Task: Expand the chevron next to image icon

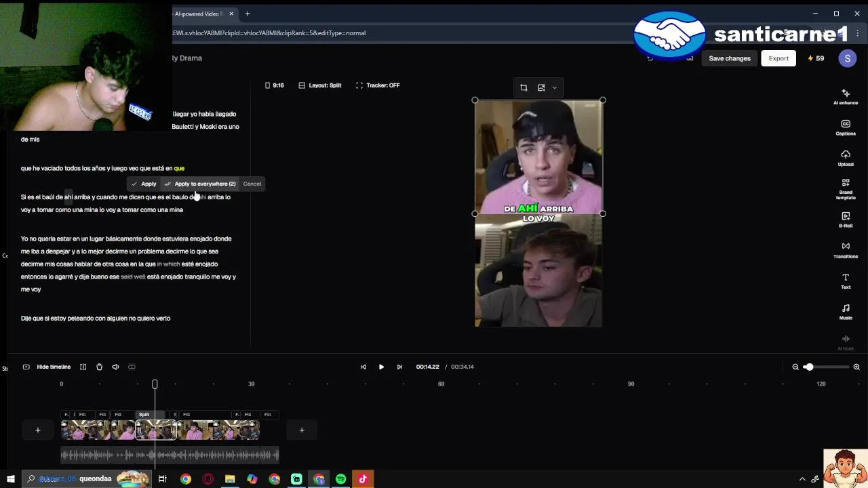Action: point(554,87)
